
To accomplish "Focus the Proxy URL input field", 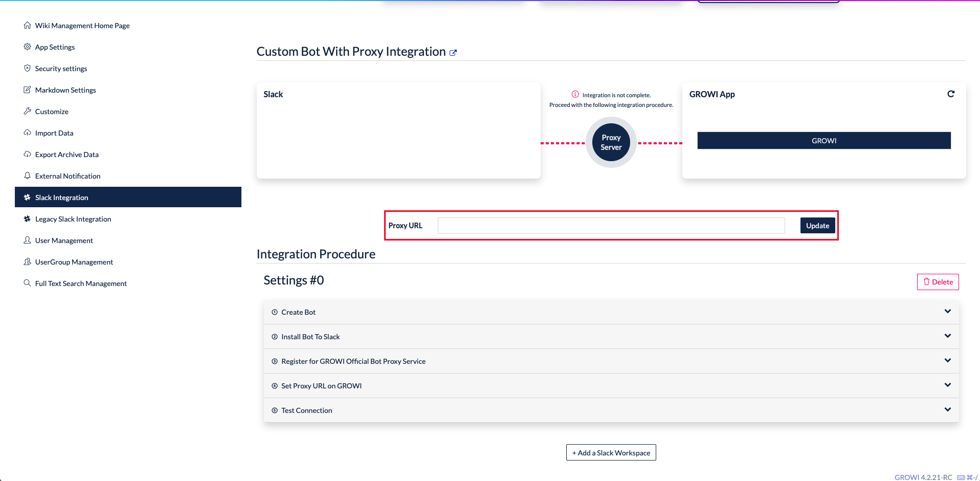I will coord(611,226).
